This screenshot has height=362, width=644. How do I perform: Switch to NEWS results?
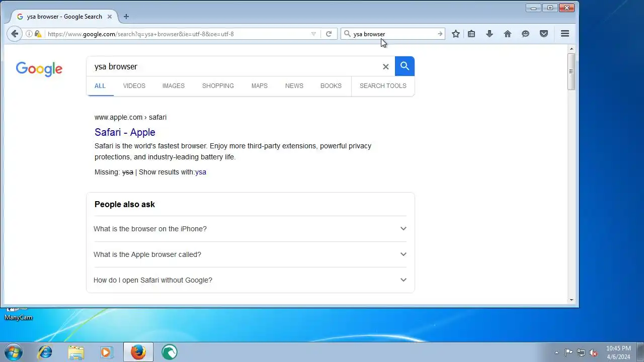(294, 86)
